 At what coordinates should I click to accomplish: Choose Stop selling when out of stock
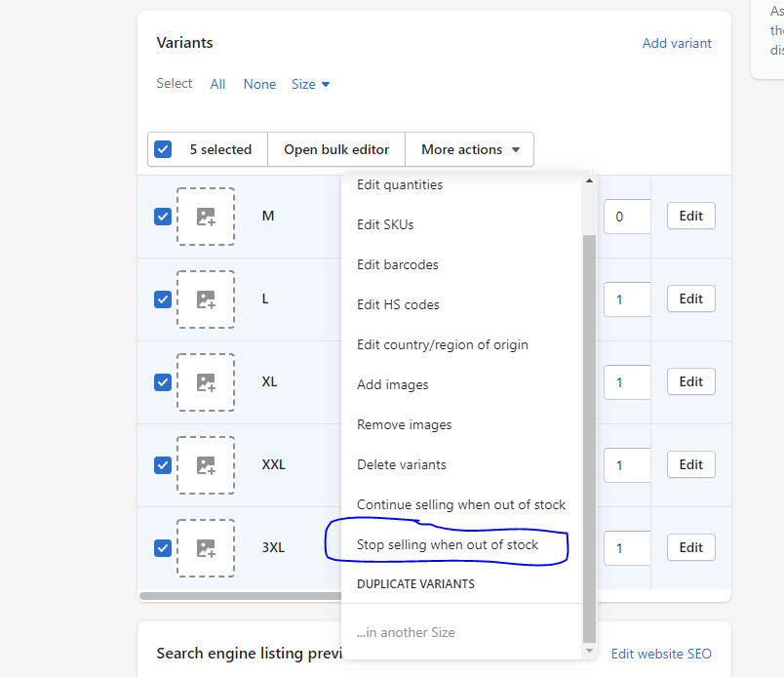coord(448,545)
